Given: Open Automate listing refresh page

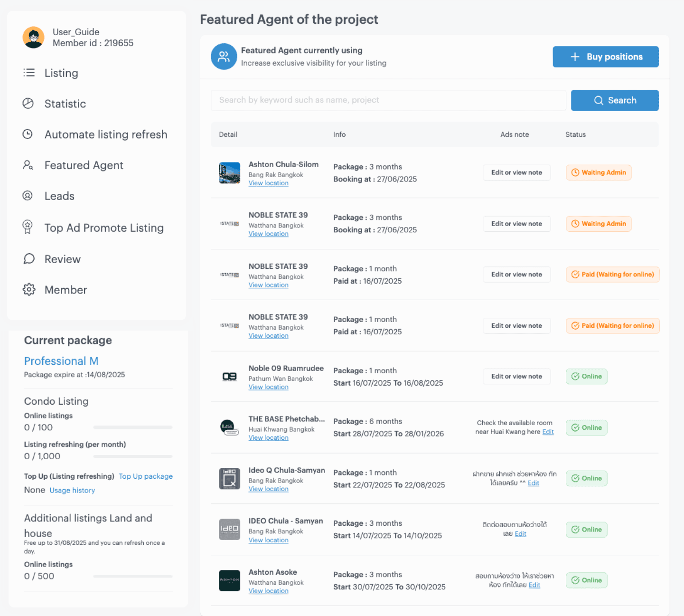Looking at the screenshot, I should 106,134.
